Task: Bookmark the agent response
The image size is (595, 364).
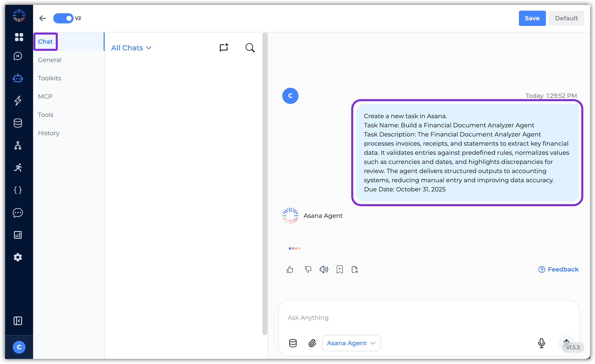Action: coord(339,269)
